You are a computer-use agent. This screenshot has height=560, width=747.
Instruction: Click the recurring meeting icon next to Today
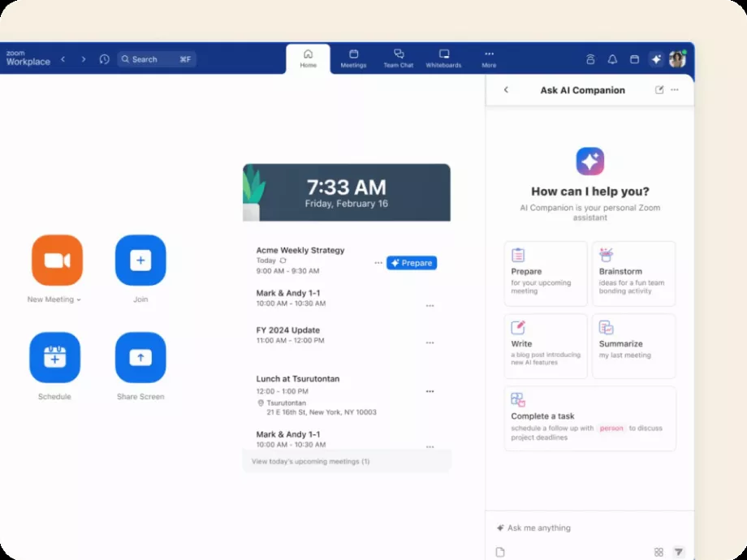pos(283,261)
